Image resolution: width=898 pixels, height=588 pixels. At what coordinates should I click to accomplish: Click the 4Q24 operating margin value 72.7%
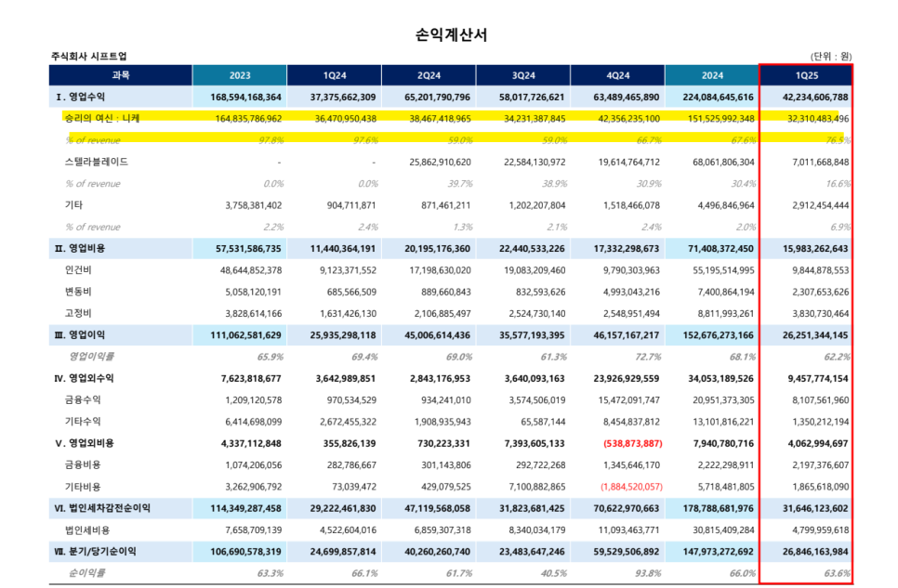(x=648, y=357)
